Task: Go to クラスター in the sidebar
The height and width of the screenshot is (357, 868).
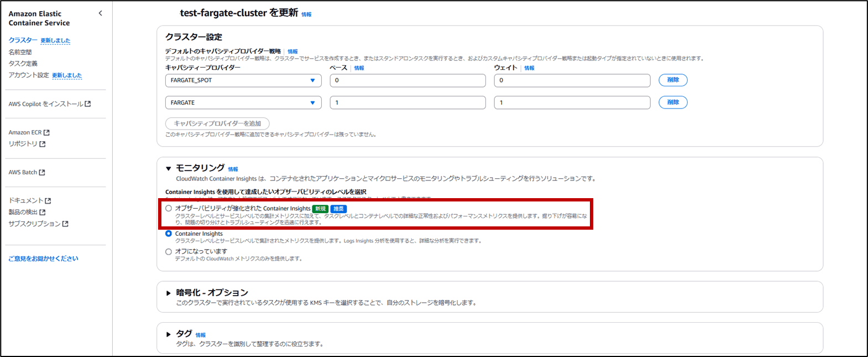Action: click(23, 40)
